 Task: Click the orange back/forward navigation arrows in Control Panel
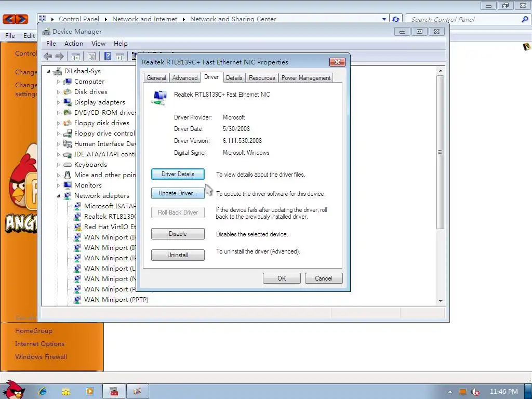click(15, 19)
